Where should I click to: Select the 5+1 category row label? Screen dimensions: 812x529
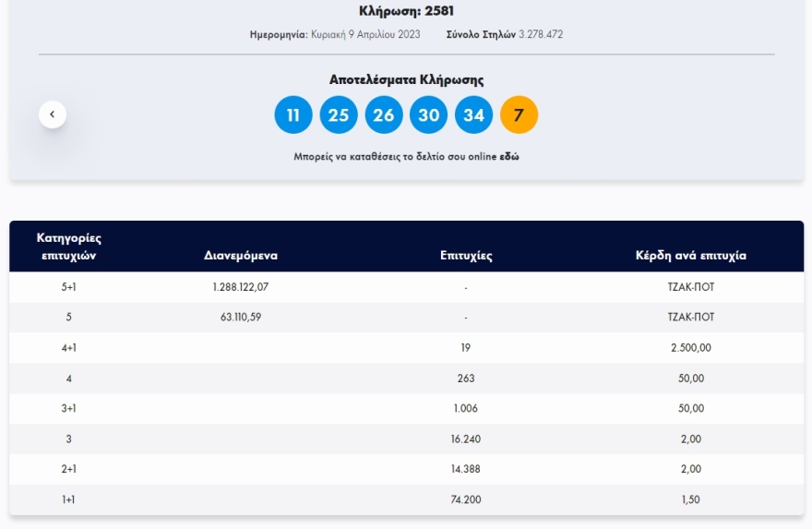click(x=69, y=287)
